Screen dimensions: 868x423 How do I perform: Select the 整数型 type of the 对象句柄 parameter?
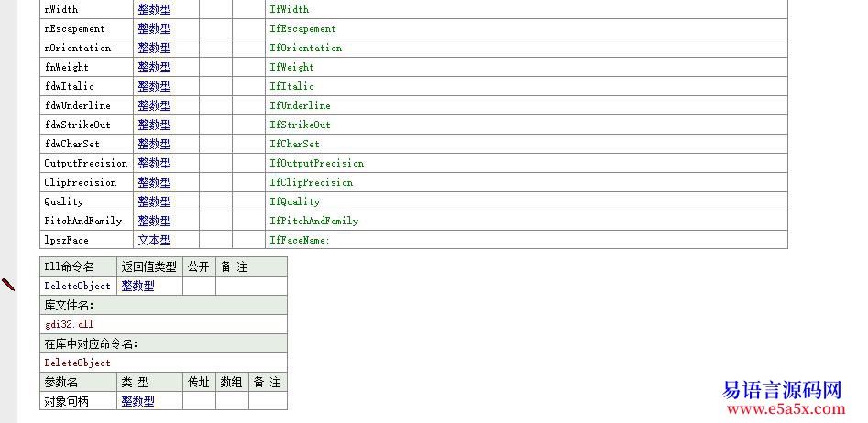pos(137,401)
